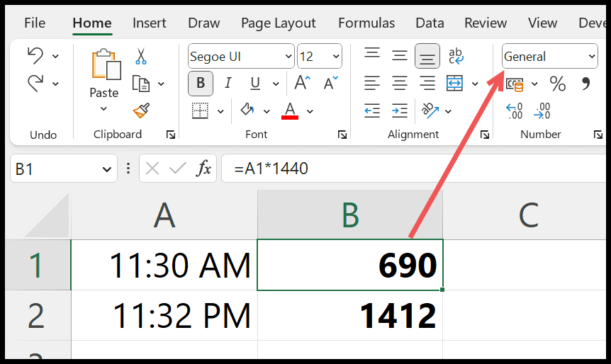611x364 pixels.
Task: Open Number format dialog launcher
Action: tap(598, 135)
